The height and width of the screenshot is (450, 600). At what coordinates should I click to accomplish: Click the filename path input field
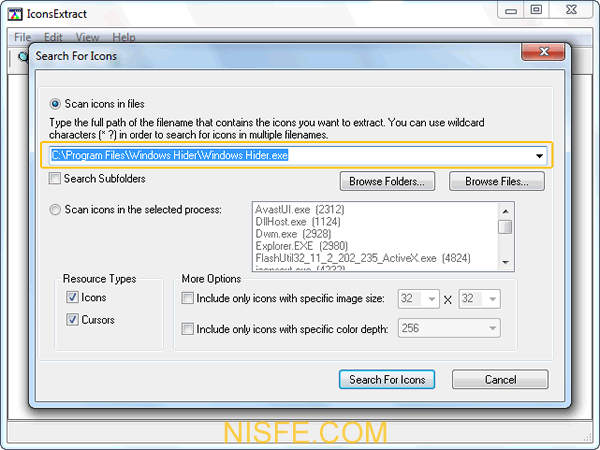tap(297, 155)
